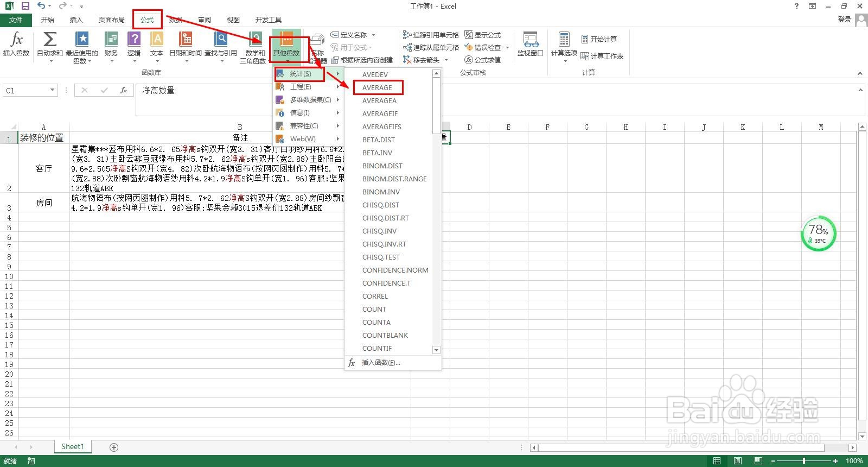
Task: Click the Undo icon in quick access toolbar
Action: point(41,6)
